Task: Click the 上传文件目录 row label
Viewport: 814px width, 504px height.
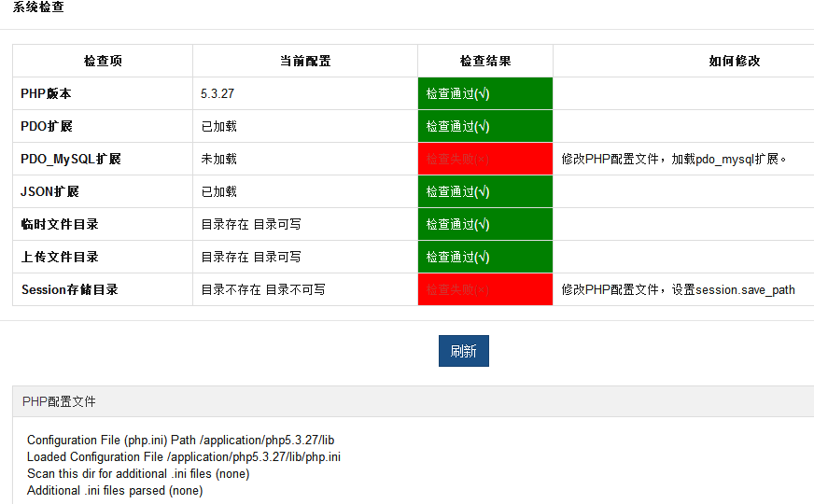Action: [x=60, y=258]
